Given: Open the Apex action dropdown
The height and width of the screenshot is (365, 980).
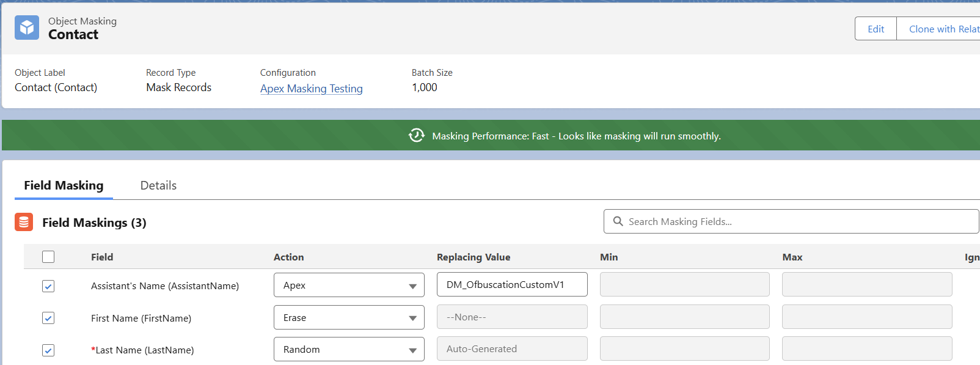Looking at the screenshot, I should point(349,286).
